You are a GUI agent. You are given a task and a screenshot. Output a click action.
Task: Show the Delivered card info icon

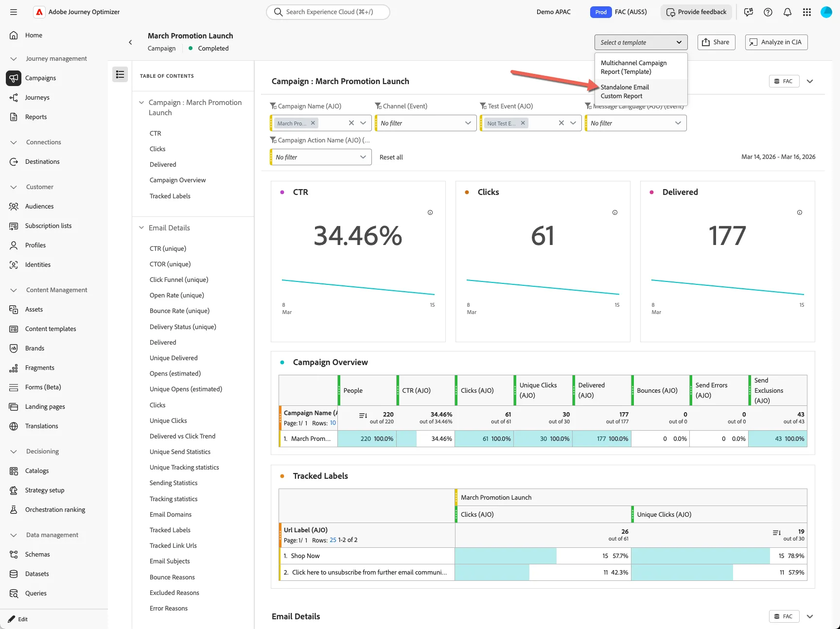pyautogui.click(x=800, y=212)
